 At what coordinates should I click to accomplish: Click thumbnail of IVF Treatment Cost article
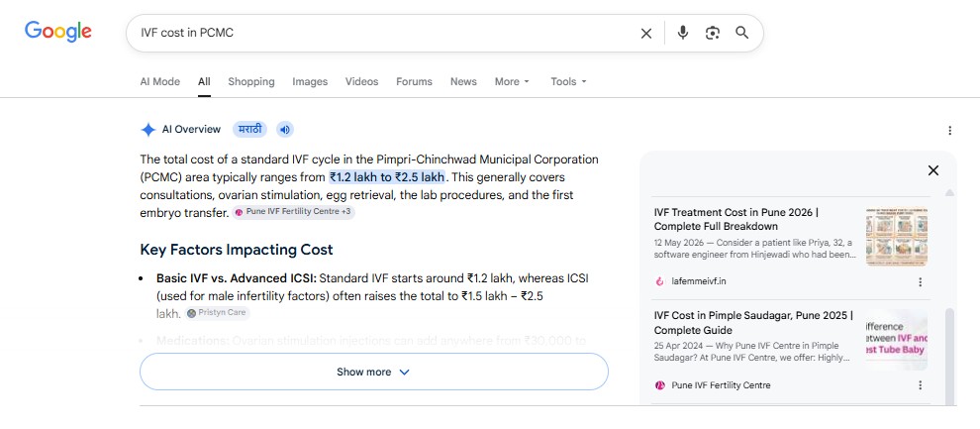pyautogui.click(x=896, y=238)
